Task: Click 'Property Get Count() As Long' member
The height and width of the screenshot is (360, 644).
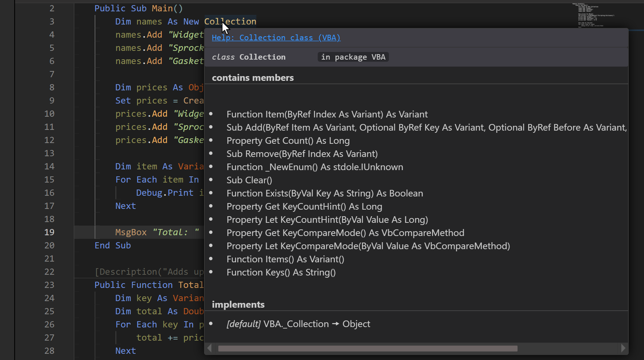Action: tap(288, 141)
